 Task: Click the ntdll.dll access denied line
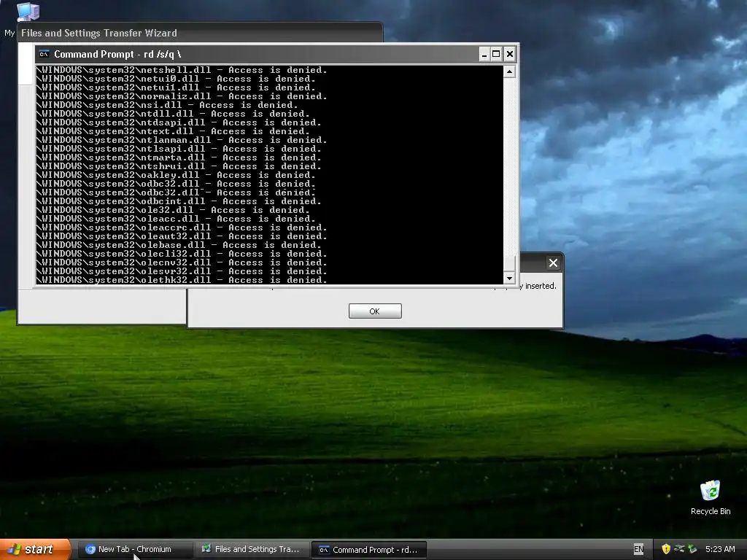tap(173, 114)
